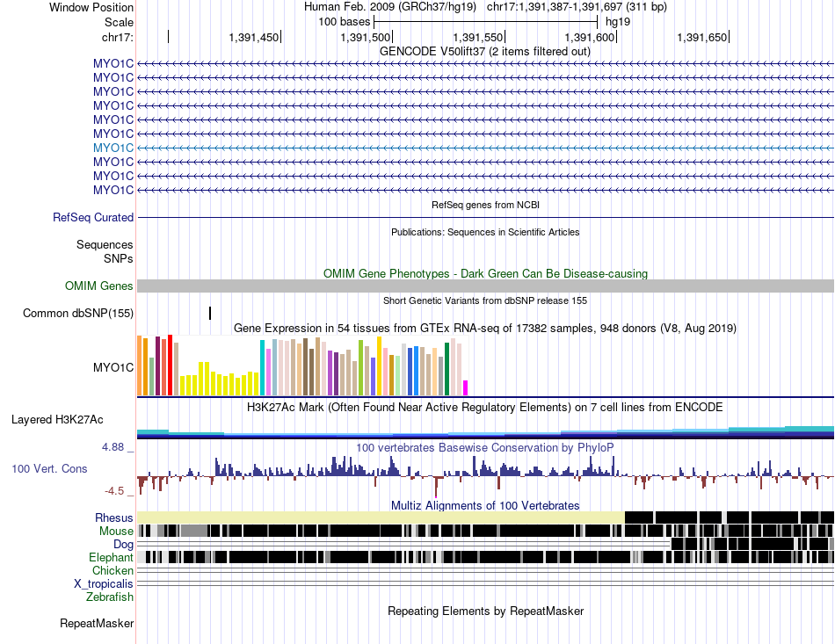
Task: Click 'Multiz Alignments of 100 Vertebrates' title
Action: click(x=485, y=505)
